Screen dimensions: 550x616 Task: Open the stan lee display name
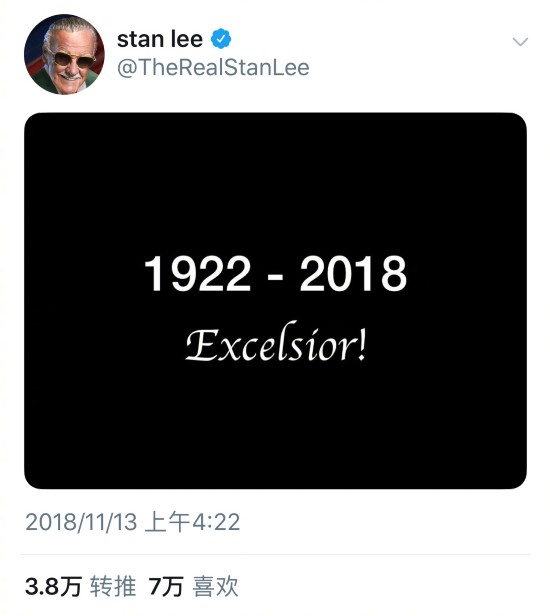point(160,39)
